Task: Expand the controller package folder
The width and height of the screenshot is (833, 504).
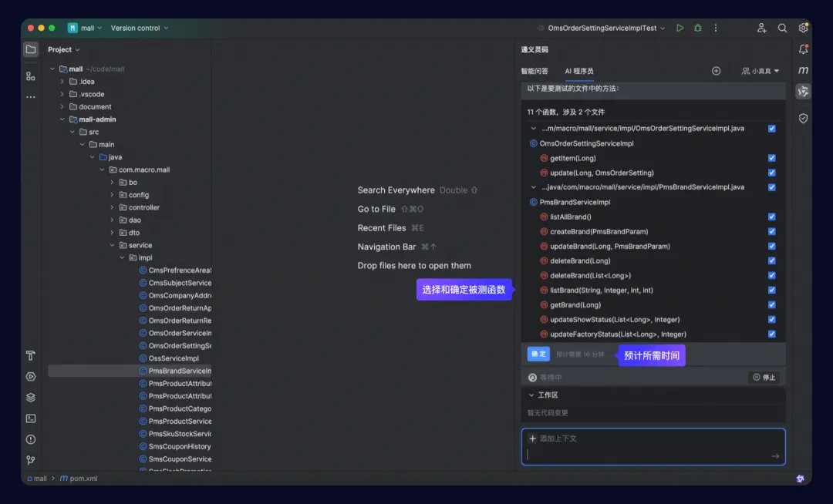Action: pyautogui.click(x=112, y=207)
